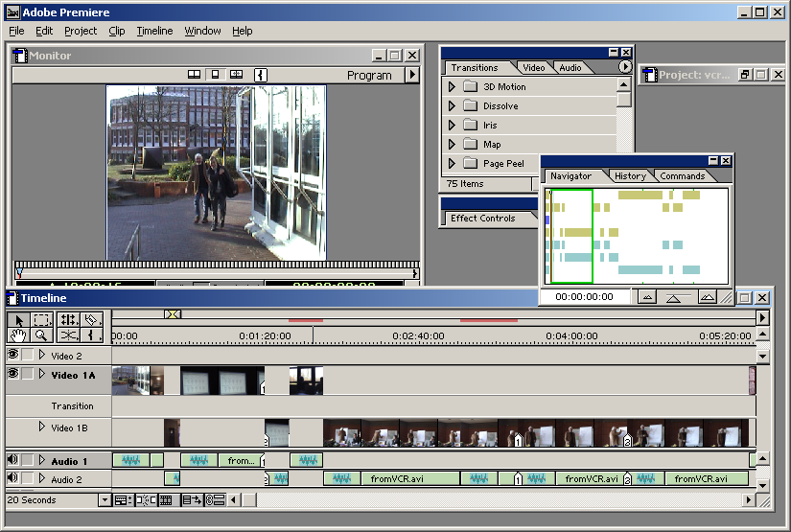
Task: Expand the Video 1A track
Action: point(42,374)
